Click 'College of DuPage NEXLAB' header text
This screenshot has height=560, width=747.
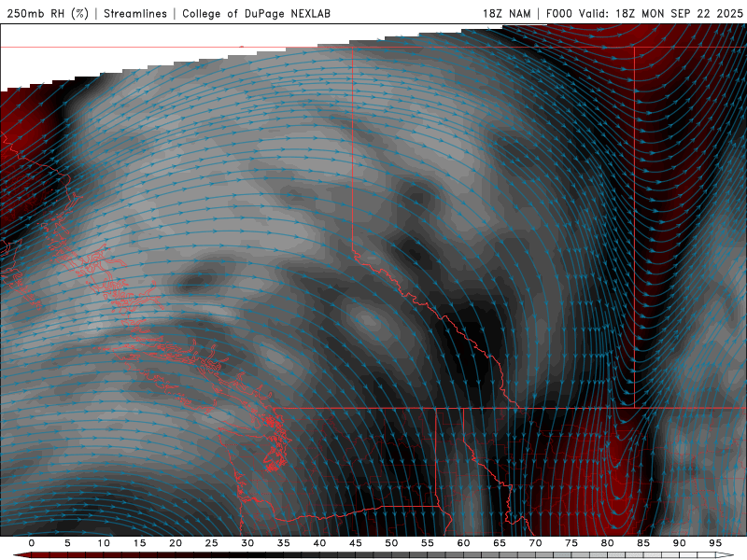pos(256,13)
